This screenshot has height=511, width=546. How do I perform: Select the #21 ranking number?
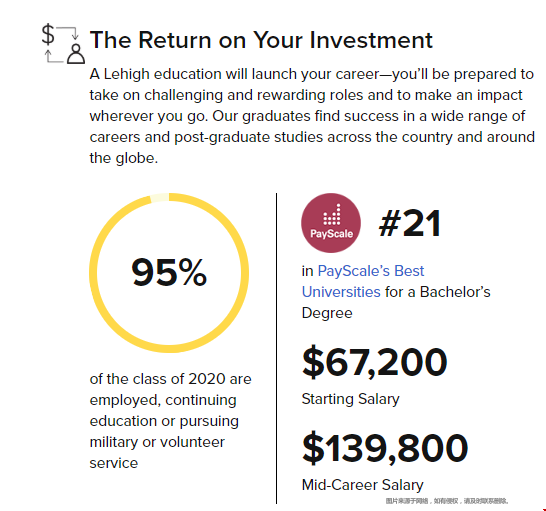click(410, 224)
